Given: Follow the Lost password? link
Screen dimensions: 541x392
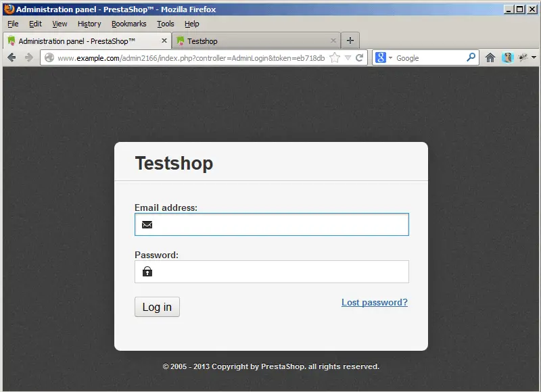Looking at the screenshot, I should click(375, 302).
